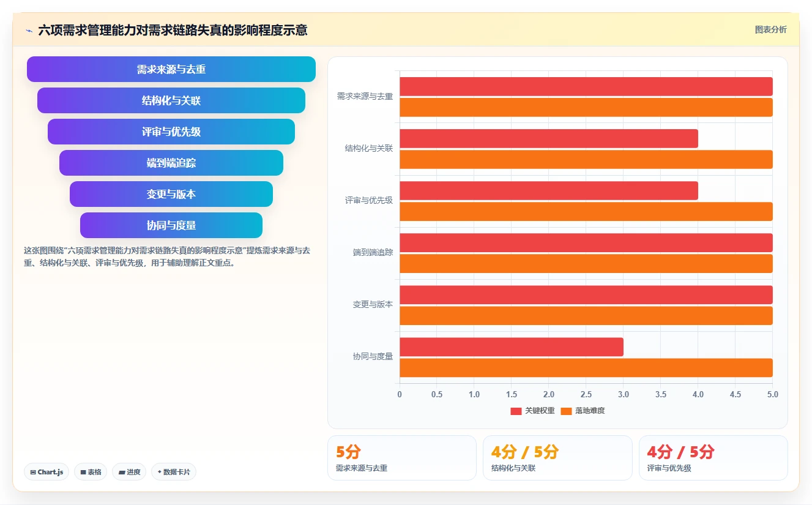Click the y-axis label 评审与优先级
This screenshot has height=505, width=812.
(369, 200)
